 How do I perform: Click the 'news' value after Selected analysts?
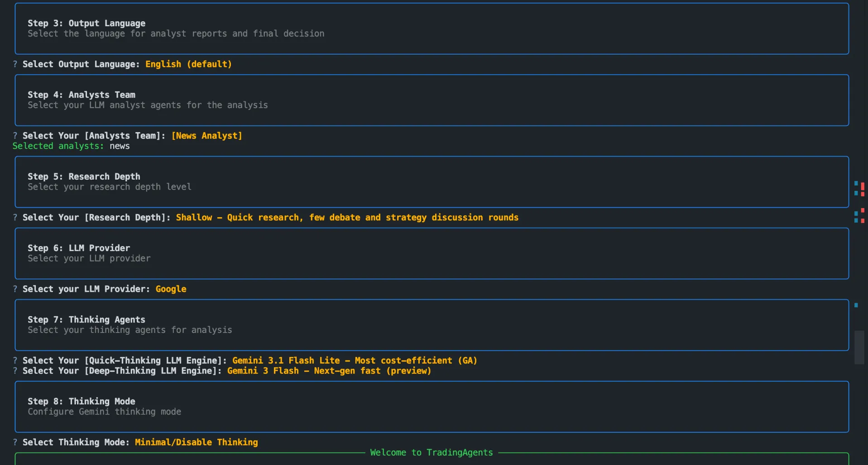coord(120,146)
